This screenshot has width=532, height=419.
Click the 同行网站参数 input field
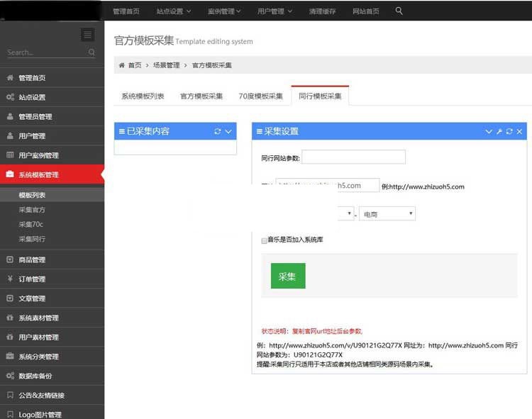point(353,157)
